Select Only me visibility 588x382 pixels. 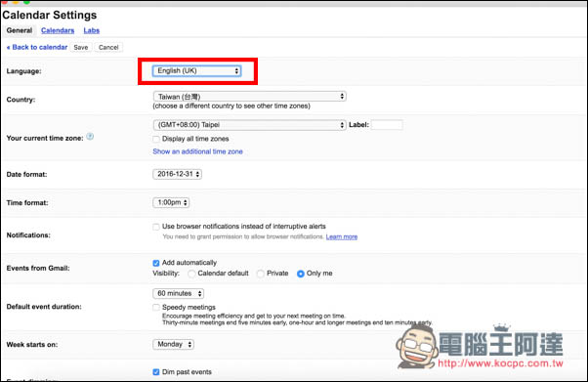[301, 274]
